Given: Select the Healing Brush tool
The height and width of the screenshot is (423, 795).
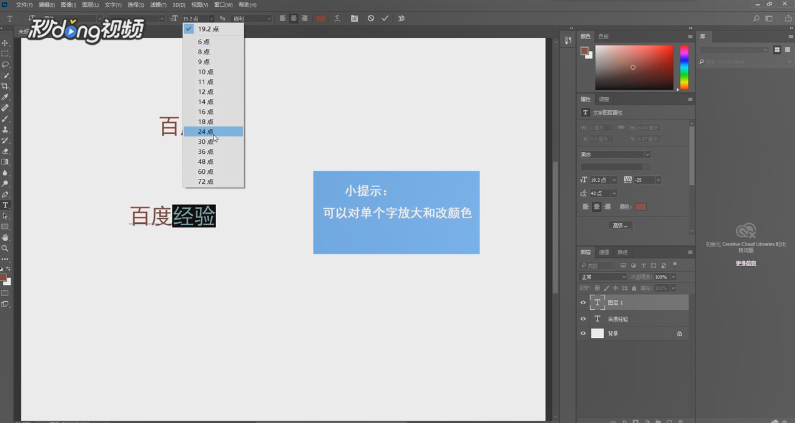Looking at the screenshot, I should coord(5,108).
